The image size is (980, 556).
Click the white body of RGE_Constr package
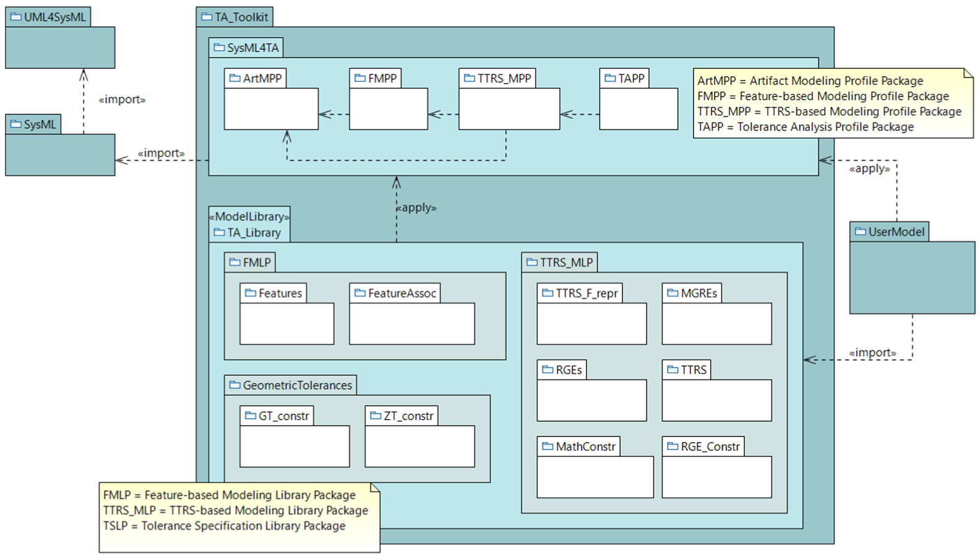coord(716,477)
